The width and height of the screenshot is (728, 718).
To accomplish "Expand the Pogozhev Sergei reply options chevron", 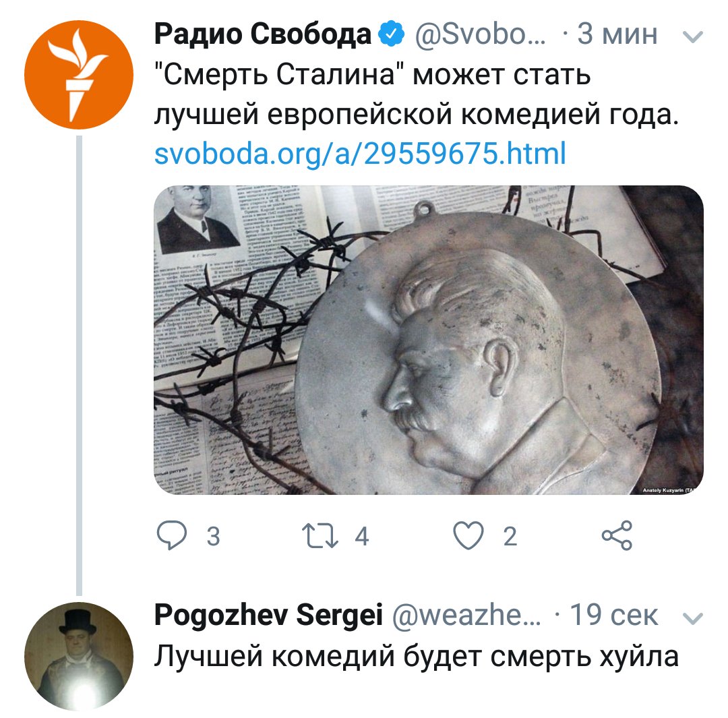I will pos(693,618).
